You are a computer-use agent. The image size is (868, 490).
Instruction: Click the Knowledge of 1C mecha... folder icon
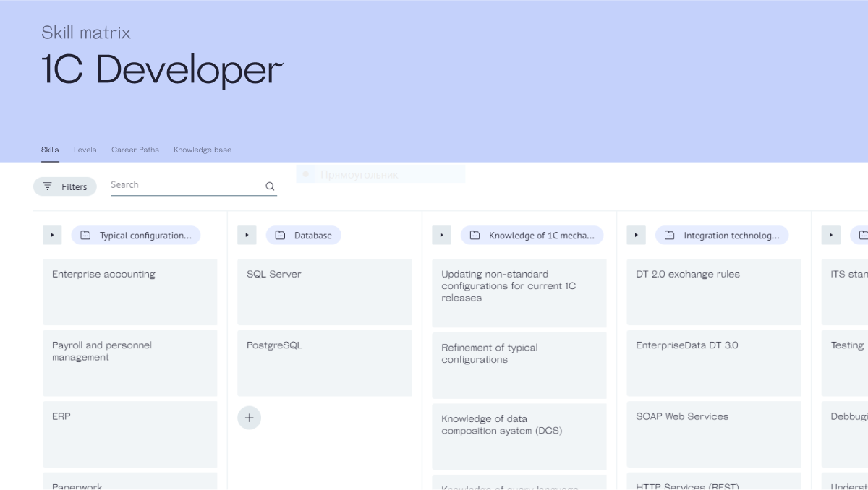(475, 235)
